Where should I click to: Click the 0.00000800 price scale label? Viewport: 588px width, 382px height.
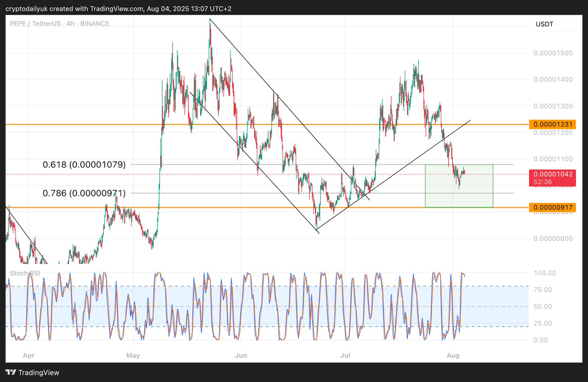tap(553, 238)
